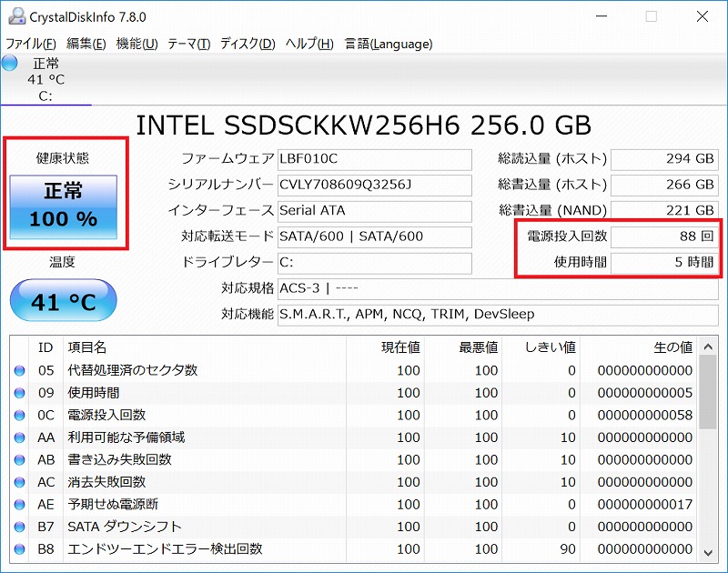Click the status circle in row 0C 電源投入回数
The image size is (728, 573).
19,416
